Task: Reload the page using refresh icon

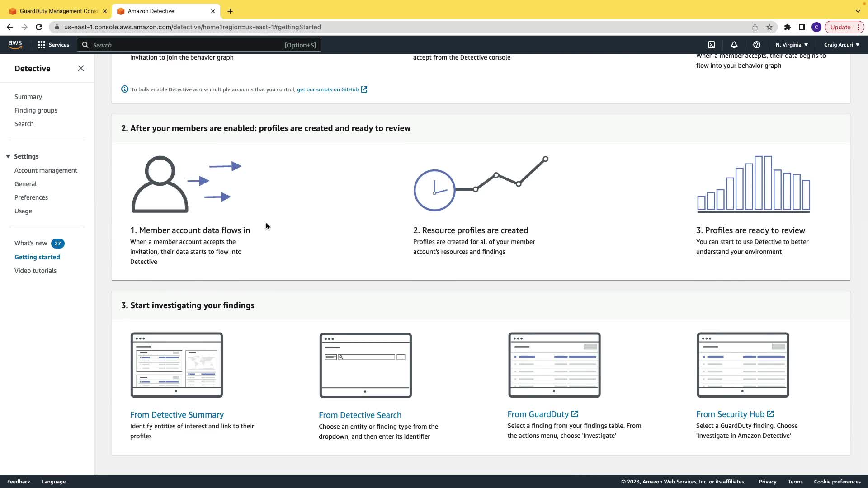Action: point(39,27)
